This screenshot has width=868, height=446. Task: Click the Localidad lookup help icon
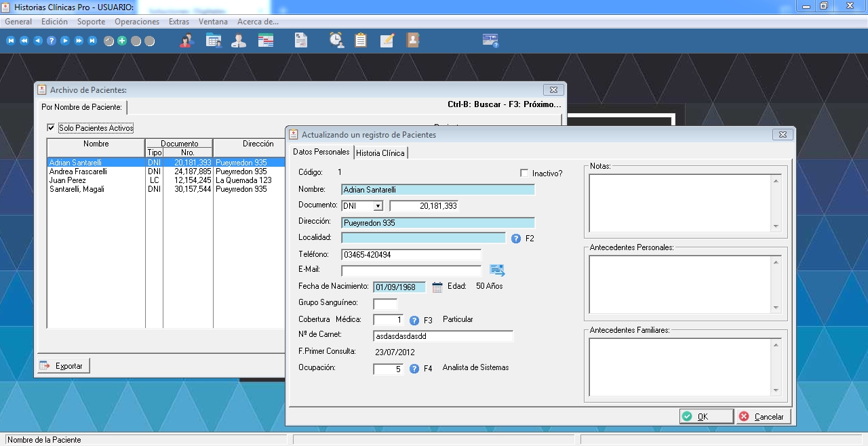515,239
